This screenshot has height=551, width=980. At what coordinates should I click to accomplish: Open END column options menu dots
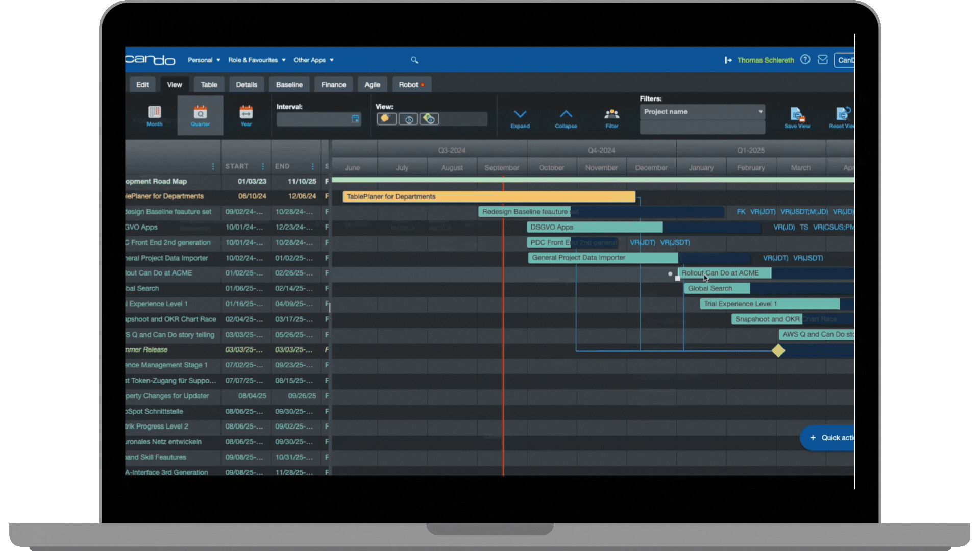tap(312, 166)
